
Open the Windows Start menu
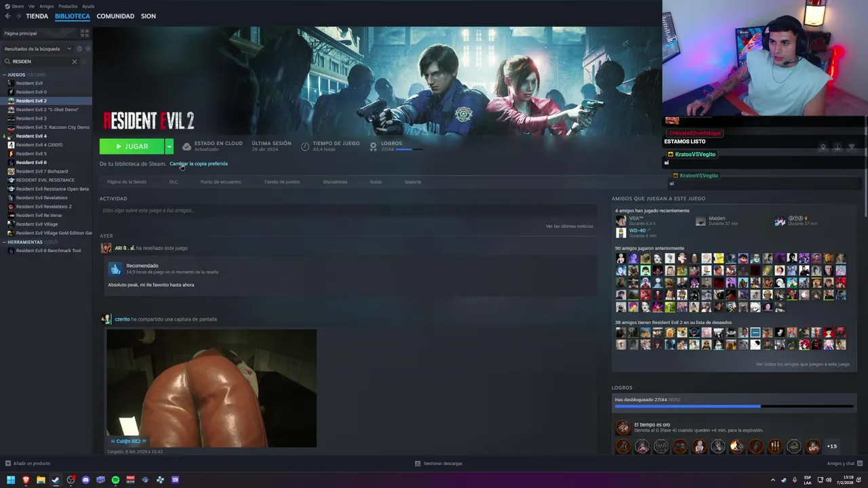tap(11, 480)
